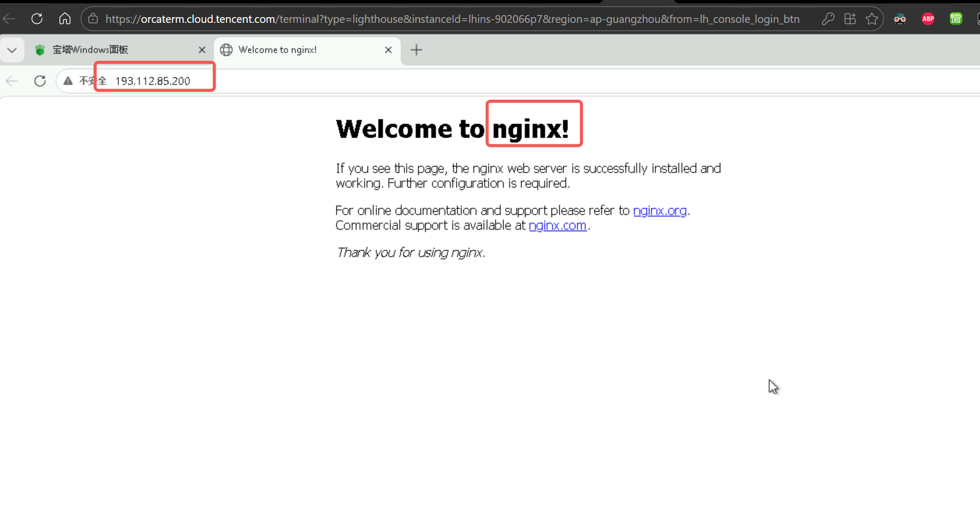Close the 宝塔Windows面板 tab
Screen dimensions: 980x514
click(202, 50)
